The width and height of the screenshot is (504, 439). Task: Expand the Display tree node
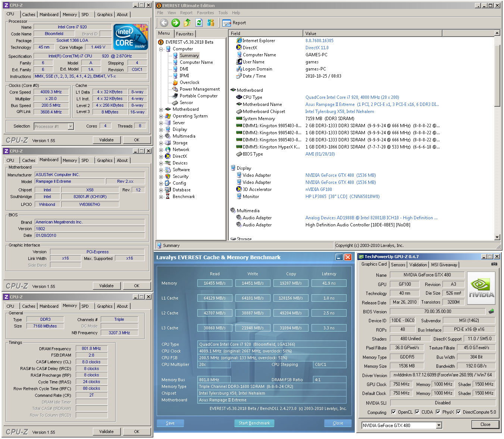(161, 130)
